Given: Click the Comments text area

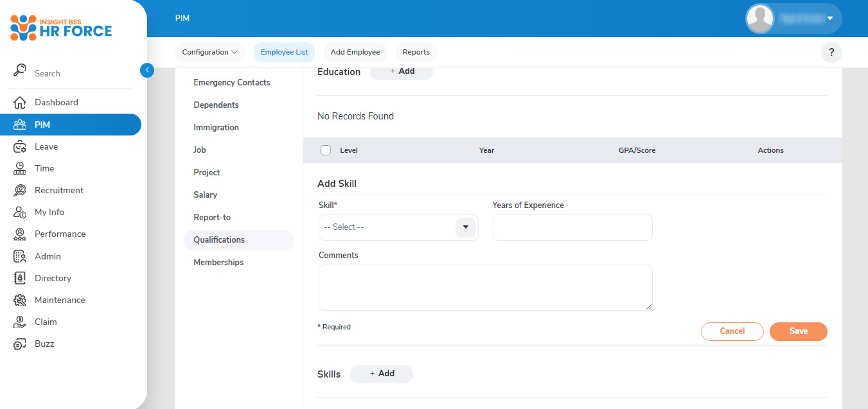Looking at the screenshot, I should pos(486,288).
